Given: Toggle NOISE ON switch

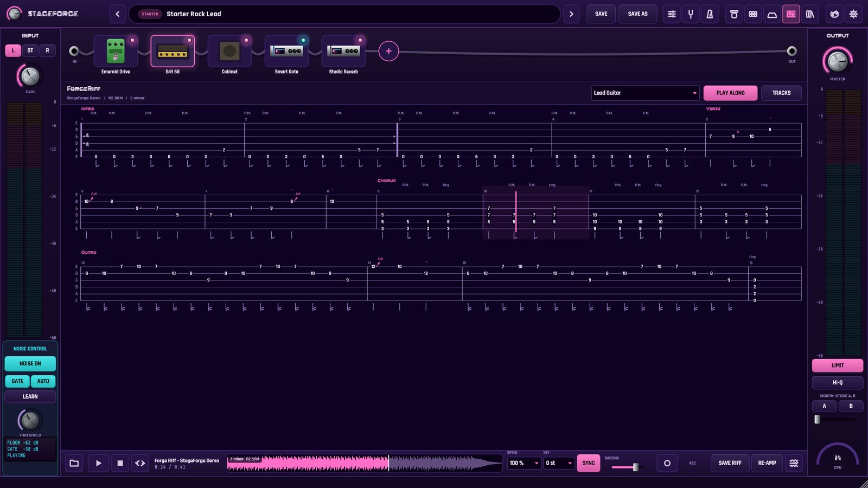Looking at the screenshot, I should (30, 364).
